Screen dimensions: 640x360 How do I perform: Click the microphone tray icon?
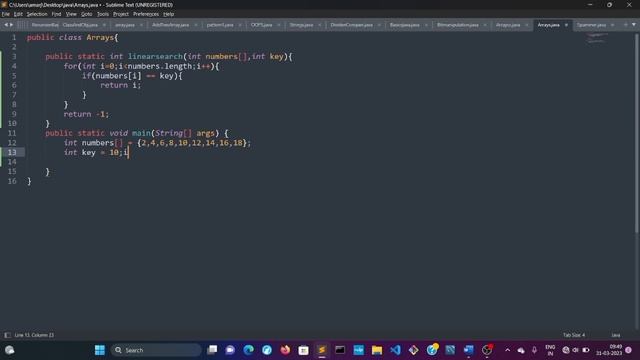[x=534, y=350]
